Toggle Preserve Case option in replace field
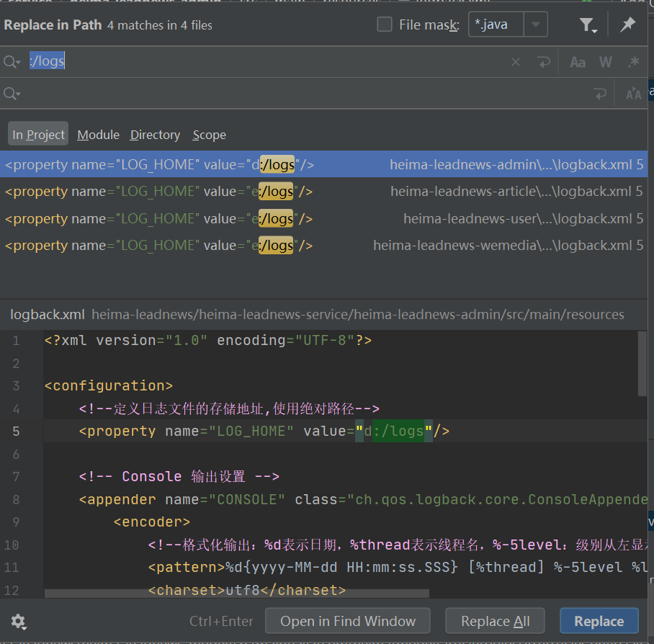 tap(633, 94)
